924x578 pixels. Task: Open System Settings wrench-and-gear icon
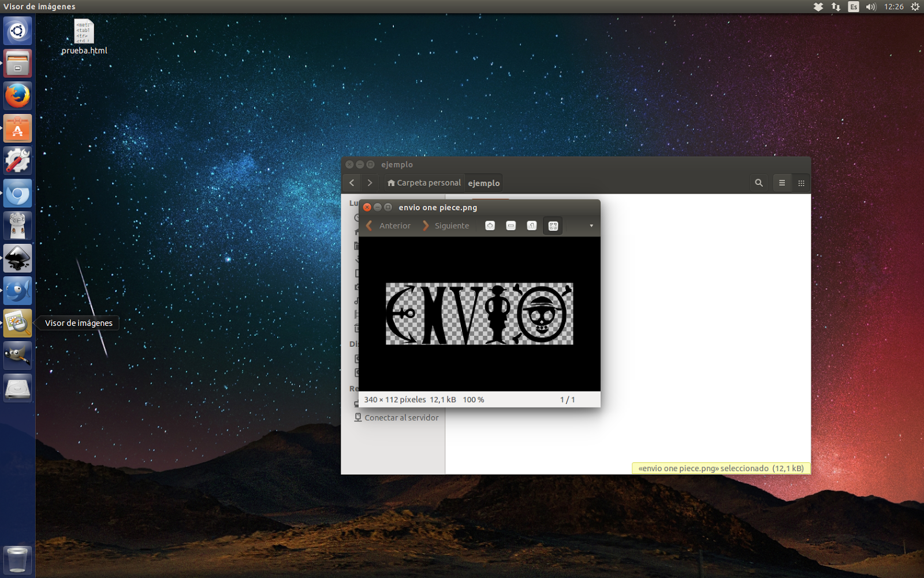click(18, 160)
